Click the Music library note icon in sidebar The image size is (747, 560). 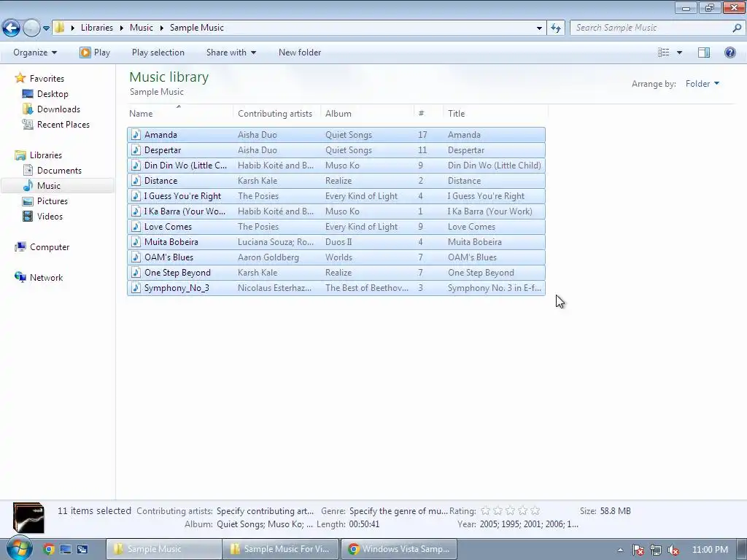pyautogui.click(x=28, y=186)
